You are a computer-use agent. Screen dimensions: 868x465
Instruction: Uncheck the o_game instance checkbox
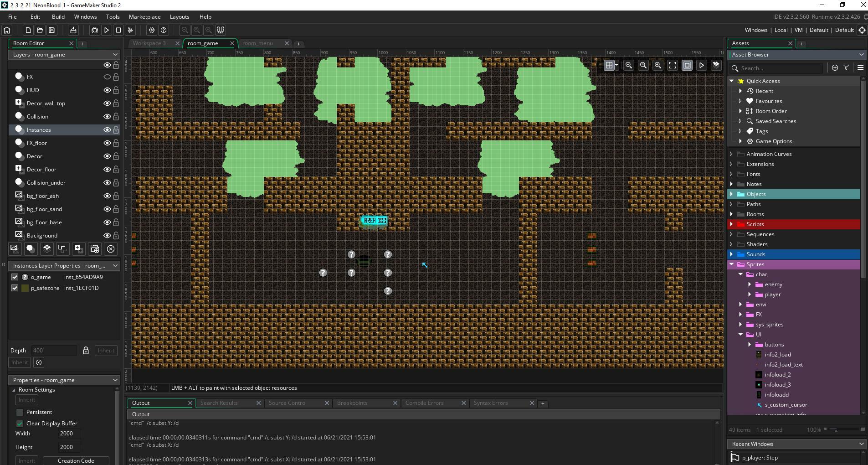click(x=15, y=277)
